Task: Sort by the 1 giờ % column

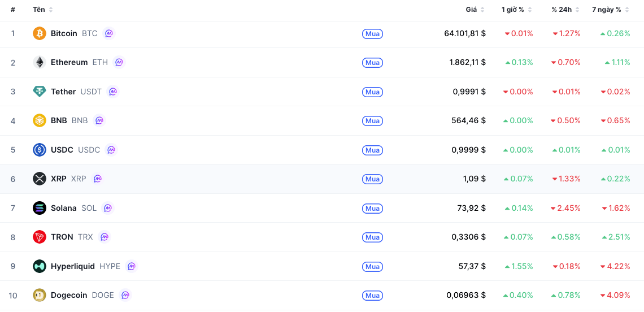Action: (517, 10)
